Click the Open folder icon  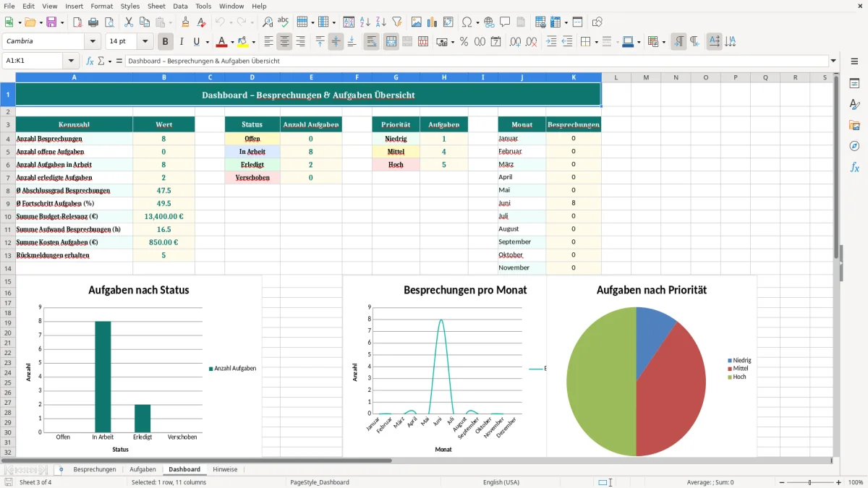(x=29, y=22)
